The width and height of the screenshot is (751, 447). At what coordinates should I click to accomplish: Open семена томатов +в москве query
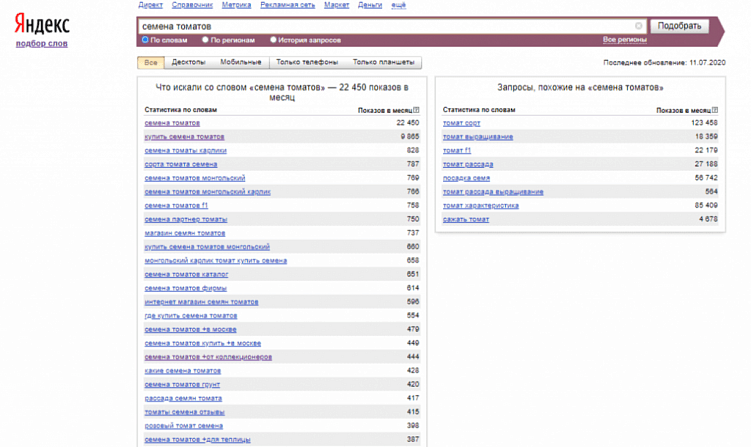coord(190,330)
